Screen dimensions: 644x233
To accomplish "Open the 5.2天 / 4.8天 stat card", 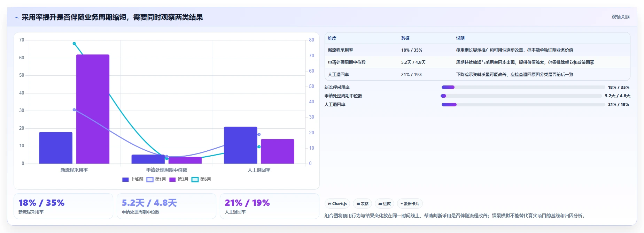I will [166, 206].
